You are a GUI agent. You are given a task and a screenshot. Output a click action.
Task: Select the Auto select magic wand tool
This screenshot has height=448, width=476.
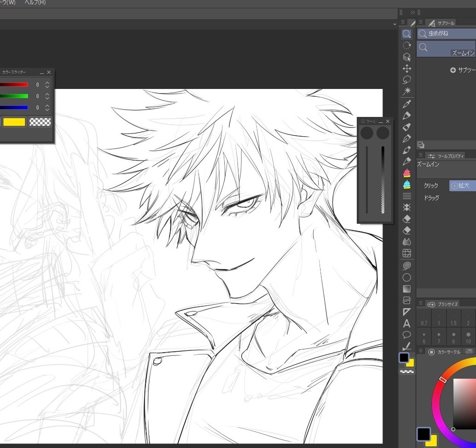point(407,91)
